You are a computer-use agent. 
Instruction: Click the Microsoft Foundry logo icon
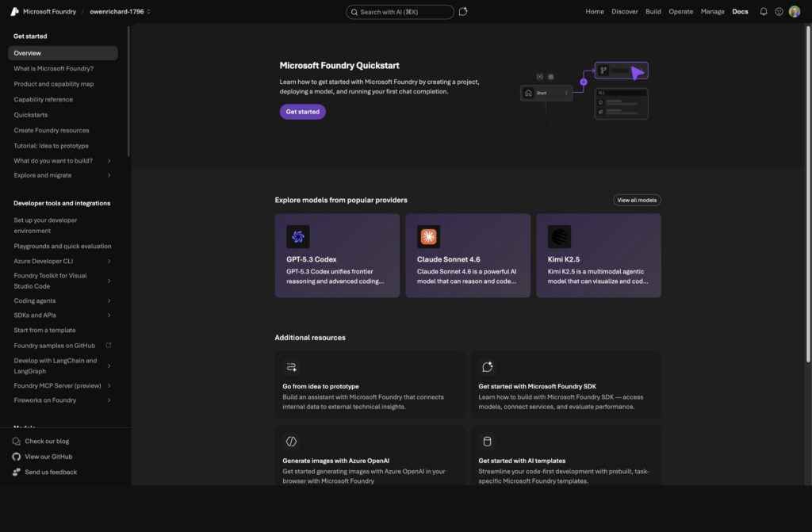14,11
